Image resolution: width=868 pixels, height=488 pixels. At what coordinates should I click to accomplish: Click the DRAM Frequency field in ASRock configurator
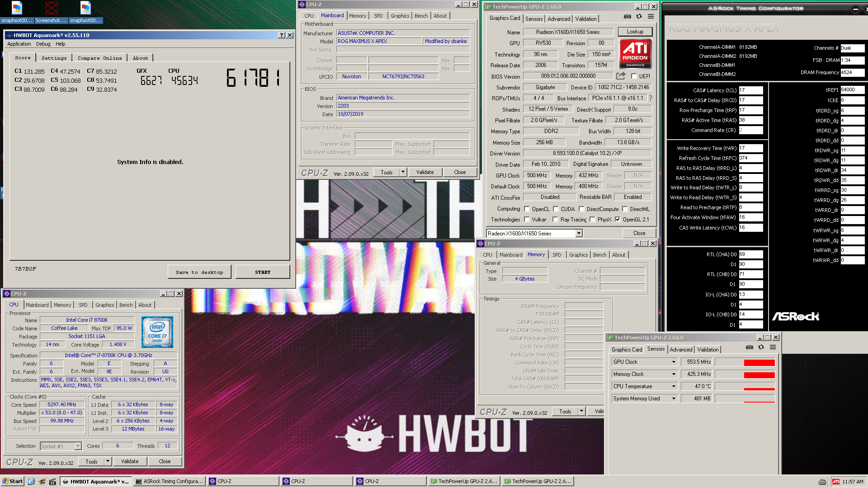click(853, 72)
